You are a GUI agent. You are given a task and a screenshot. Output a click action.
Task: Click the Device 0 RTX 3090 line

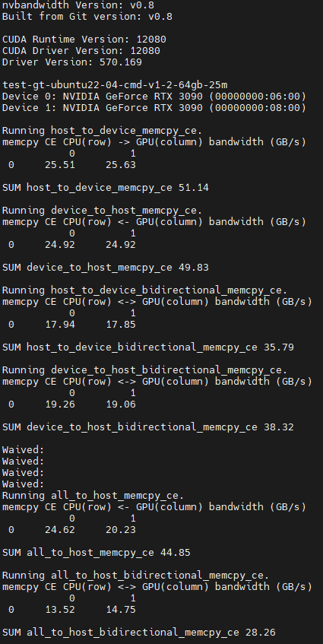pos(154,97)
